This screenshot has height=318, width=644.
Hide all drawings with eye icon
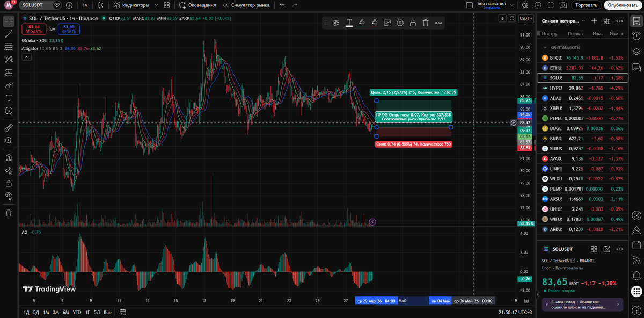tap(9, 196)
